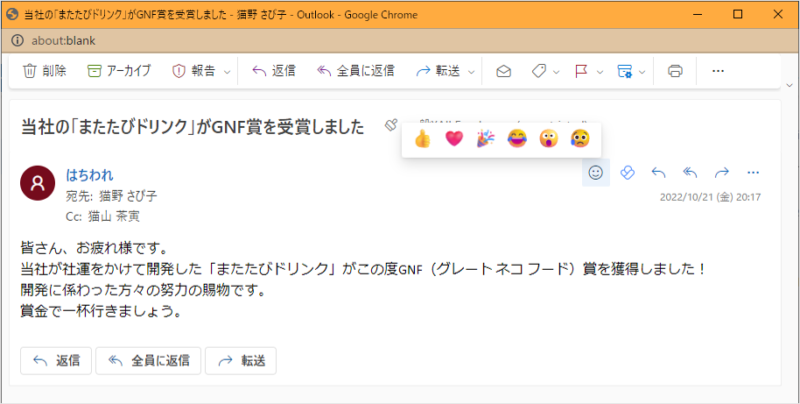React with the thumbs up emoji
The image size is (800, 404).
pyautogui.click(x=422, y=139)
